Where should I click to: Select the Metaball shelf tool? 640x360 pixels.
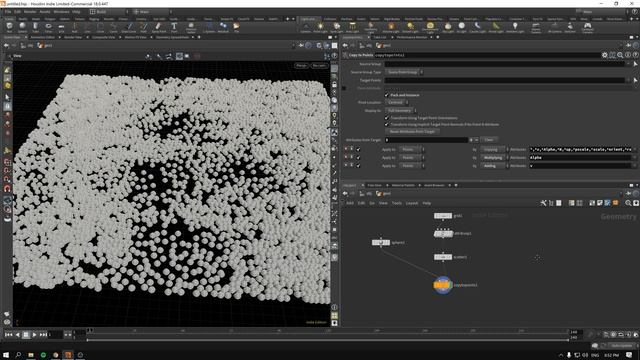tap(223, 27)
